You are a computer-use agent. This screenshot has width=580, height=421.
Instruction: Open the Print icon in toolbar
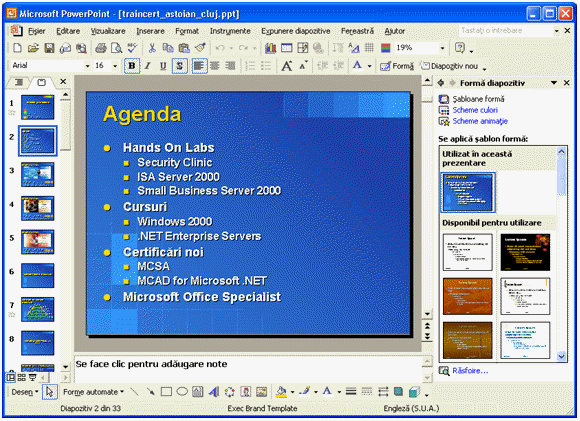coord(100,48)
